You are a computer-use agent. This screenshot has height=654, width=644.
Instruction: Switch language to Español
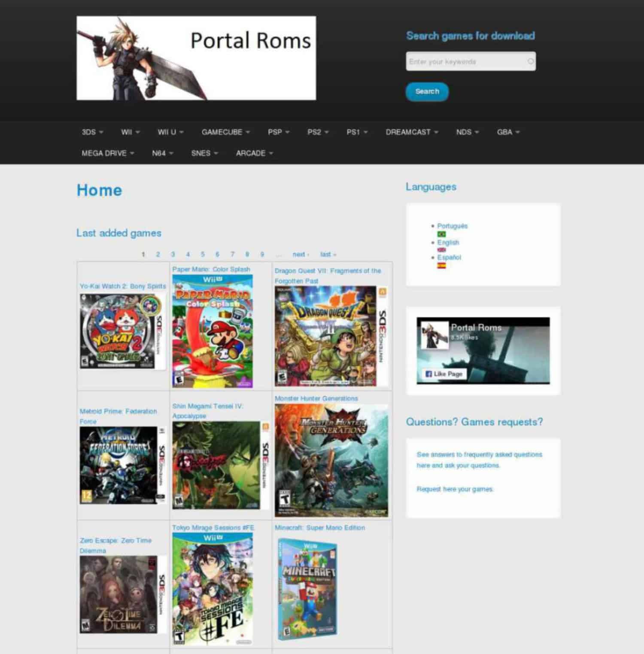[449, 257]
